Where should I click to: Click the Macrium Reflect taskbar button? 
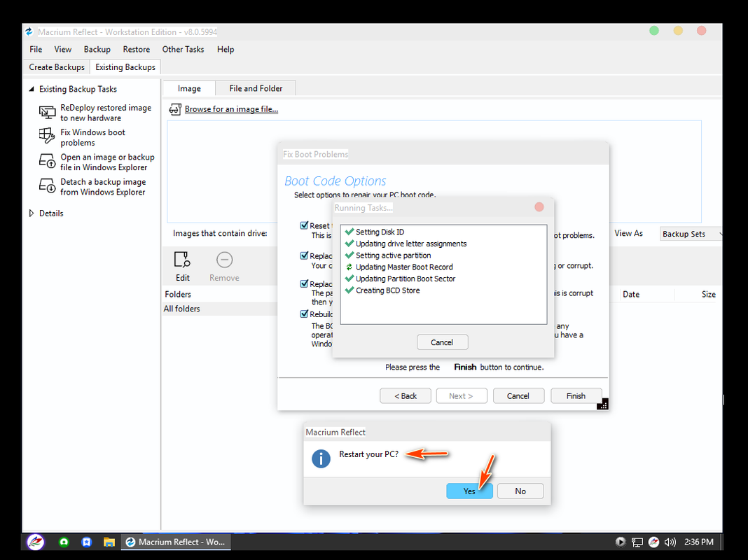(176, 542)
